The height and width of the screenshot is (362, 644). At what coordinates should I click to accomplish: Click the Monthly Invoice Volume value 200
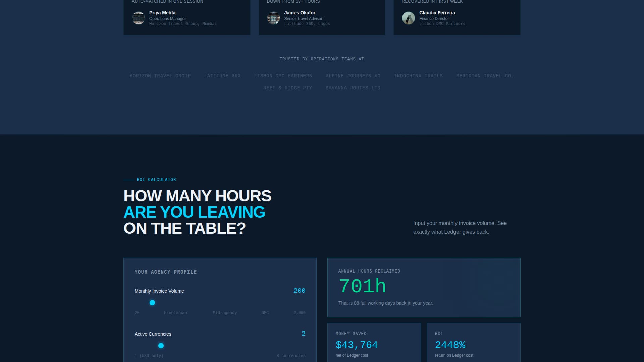click(300, 291)
